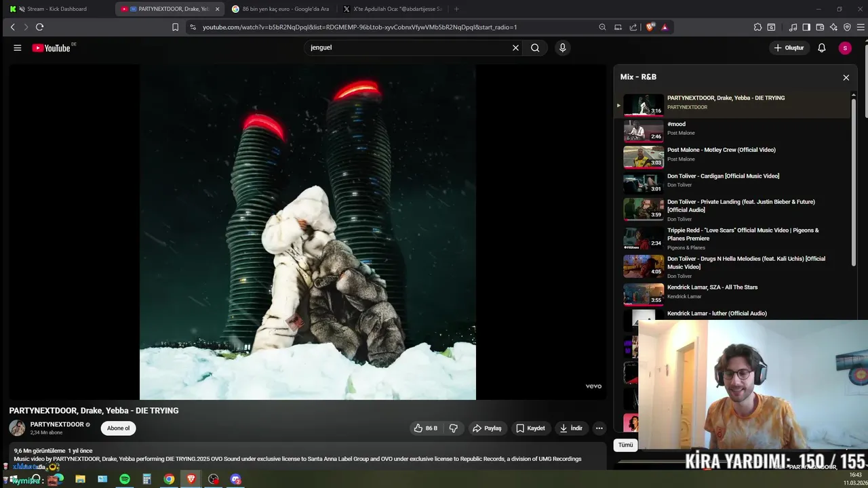
Task: Start voice search with microphone icon
Action: 562,48
